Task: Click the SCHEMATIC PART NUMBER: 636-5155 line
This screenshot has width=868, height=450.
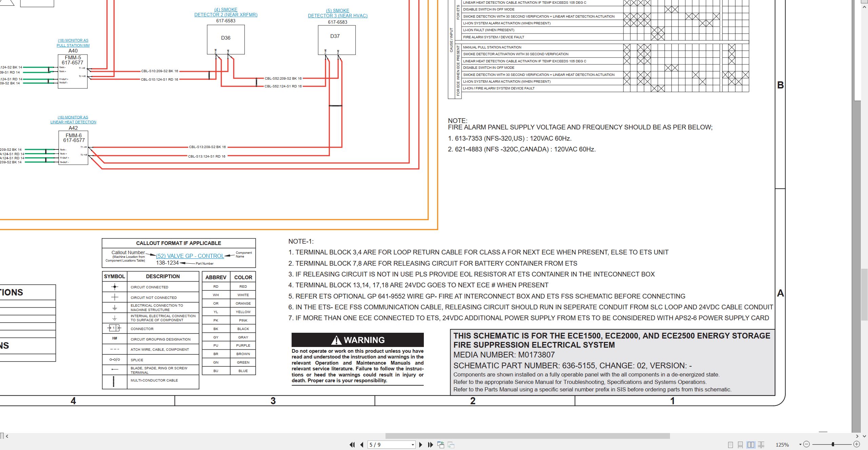Action: 573,366
